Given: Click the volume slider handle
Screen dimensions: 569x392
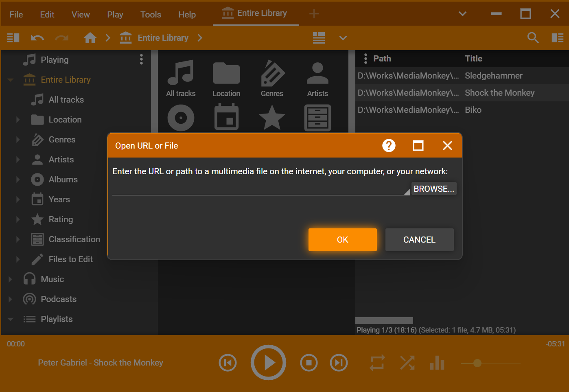Looking at the screenshot, I should pos(477,363).
